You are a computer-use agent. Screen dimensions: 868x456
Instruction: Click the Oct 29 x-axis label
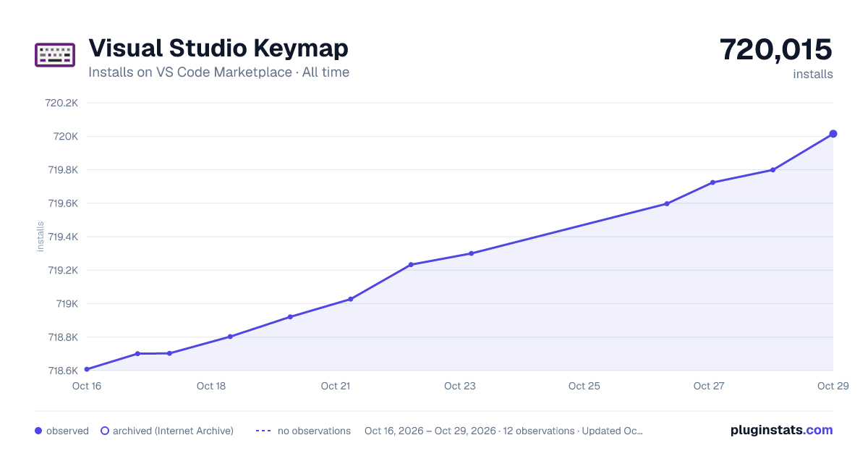point(833,386)
